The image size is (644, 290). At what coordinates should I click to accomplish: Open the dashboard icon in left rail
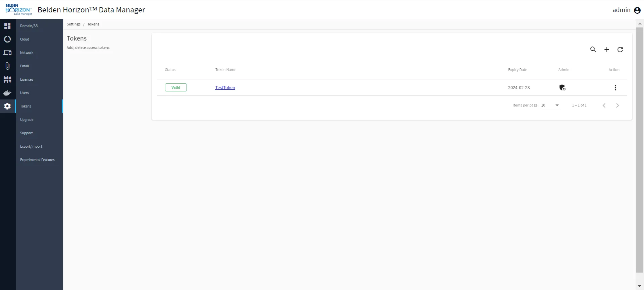(7, 26)
